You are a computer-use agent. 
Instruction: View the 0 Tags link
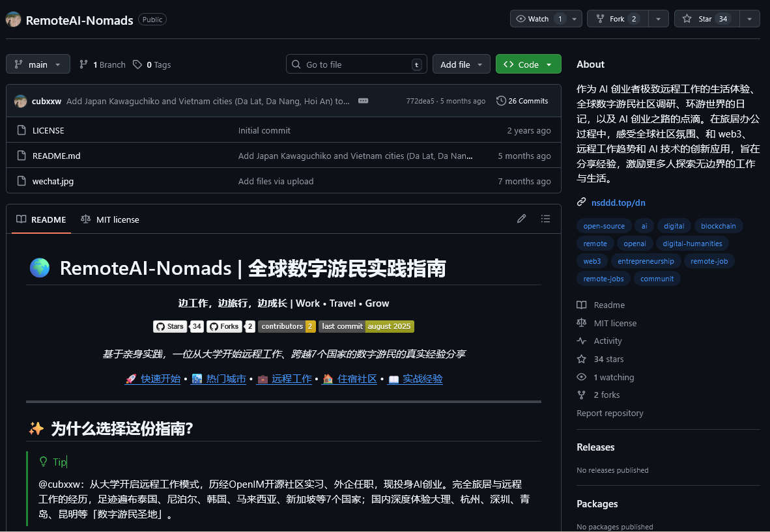[x=152, y=64]
